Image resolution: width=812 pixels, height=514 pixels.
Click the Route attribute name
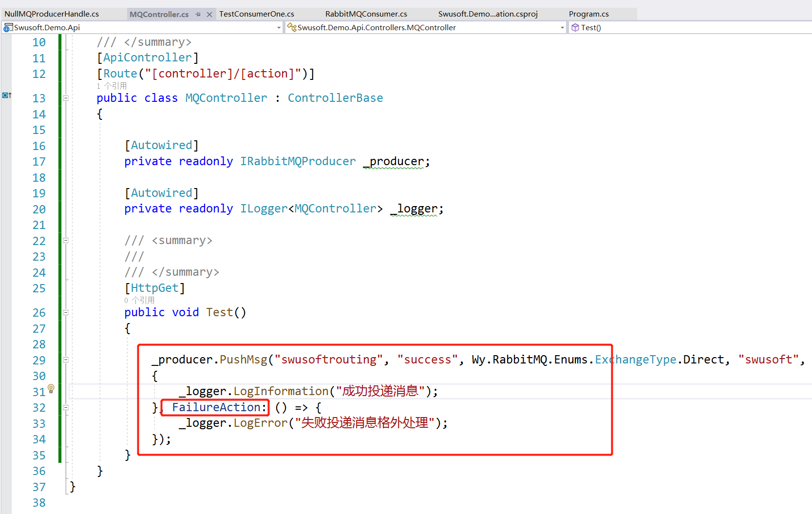120,74
